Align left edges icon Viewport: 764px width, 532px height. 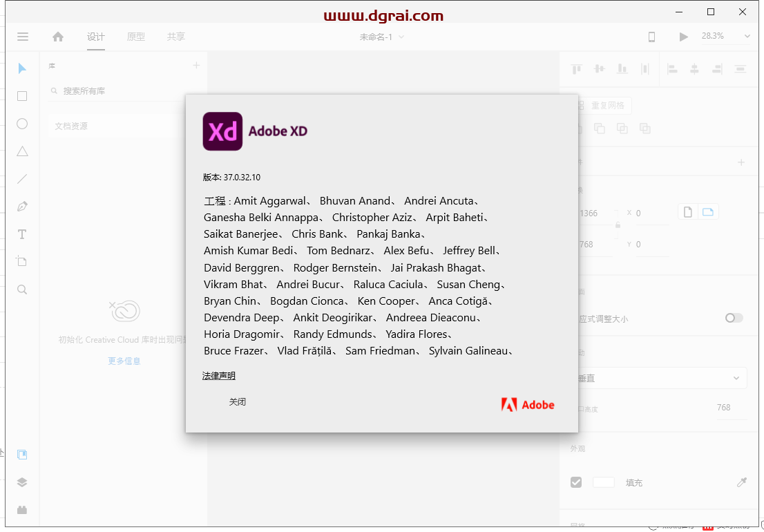(672, 69)
